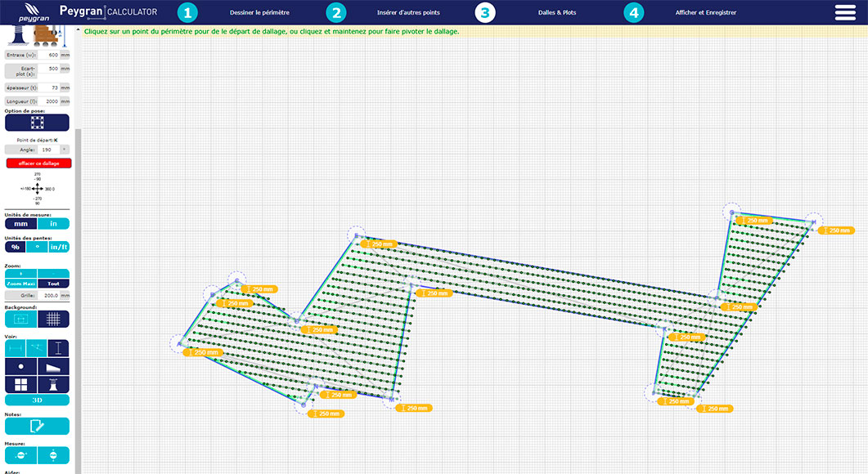Toggle the points dot view

click(21, 366)
